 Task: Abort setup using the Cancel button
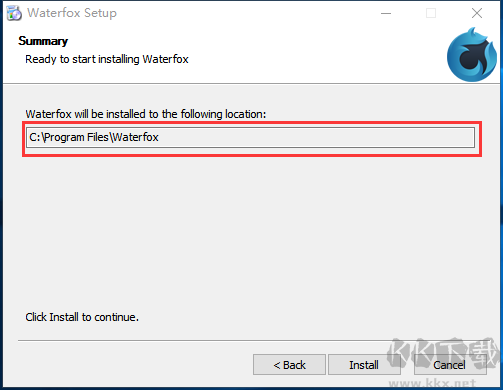450,365
